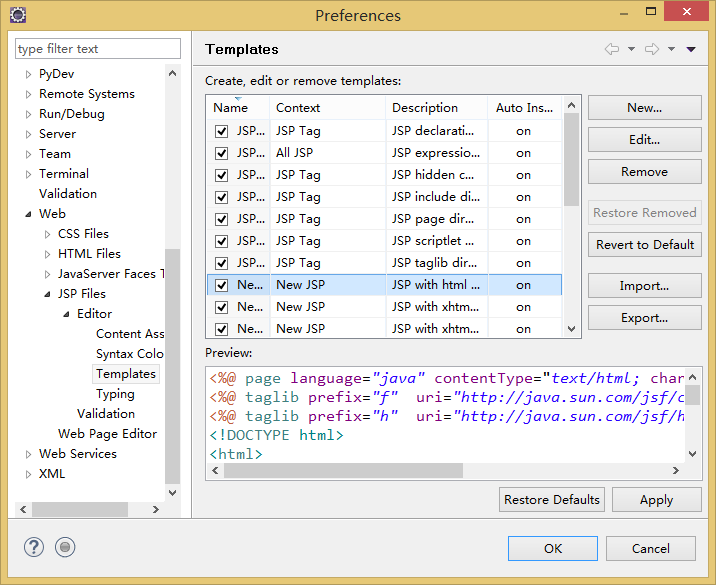716x585 pixels.
Task: Collapse the JSP Files tree node
Action: (x=47, y=295)
